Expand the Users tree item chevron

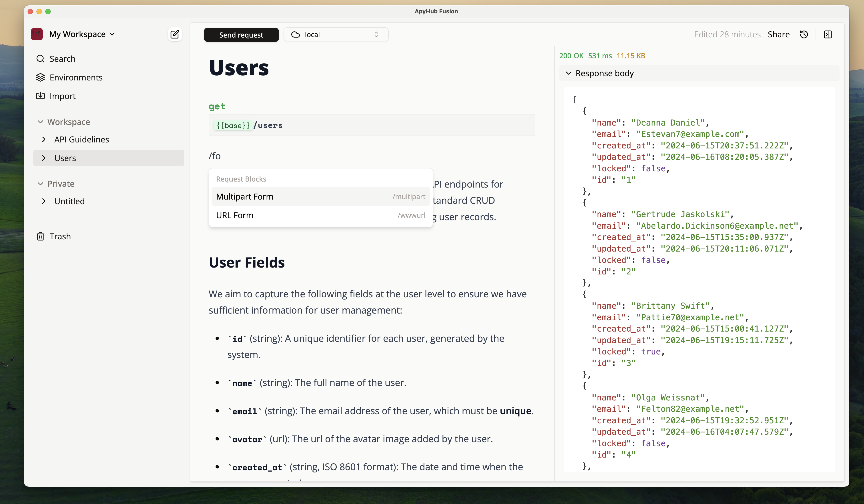(44, 158)
